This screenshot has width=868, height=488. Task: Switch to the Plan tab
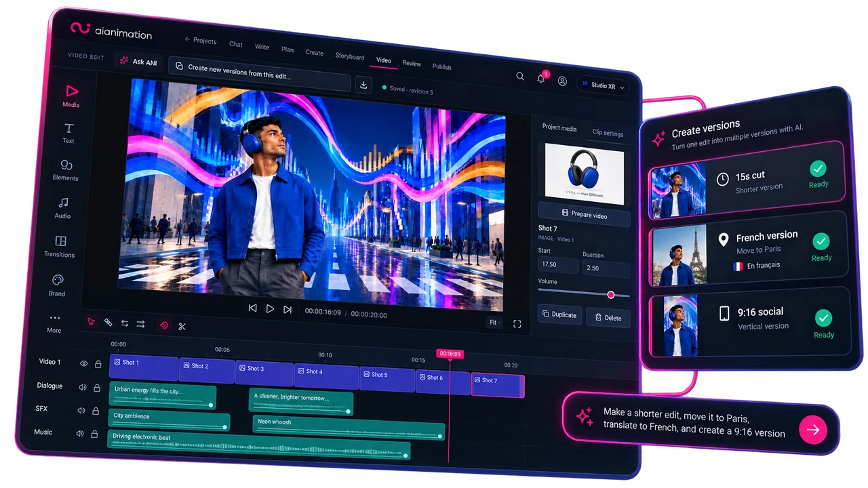coord(288,49)
